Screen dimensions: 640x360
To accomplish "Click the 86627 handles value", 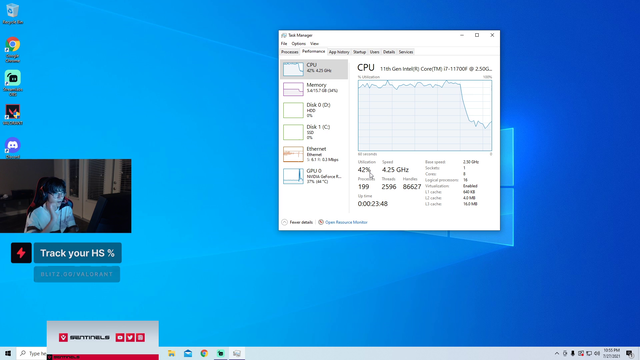I will (411, 187).
